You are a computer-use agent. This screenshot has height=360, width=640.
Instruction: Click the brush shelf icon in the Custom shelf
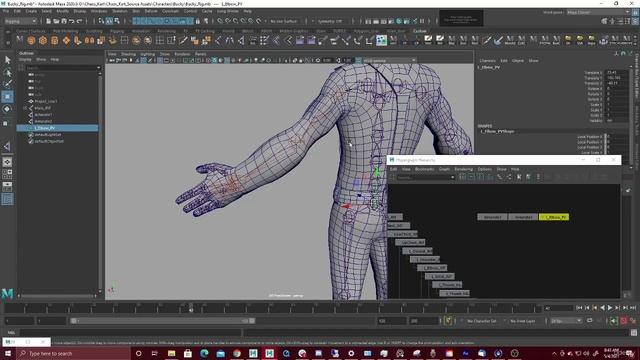498,40
